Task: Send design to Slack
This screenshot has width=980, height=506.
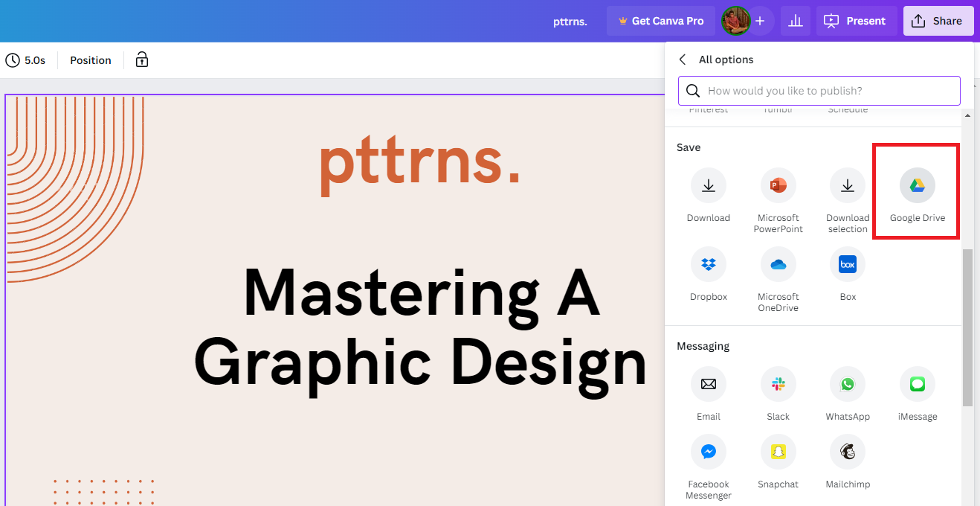Action: (778, 385)
